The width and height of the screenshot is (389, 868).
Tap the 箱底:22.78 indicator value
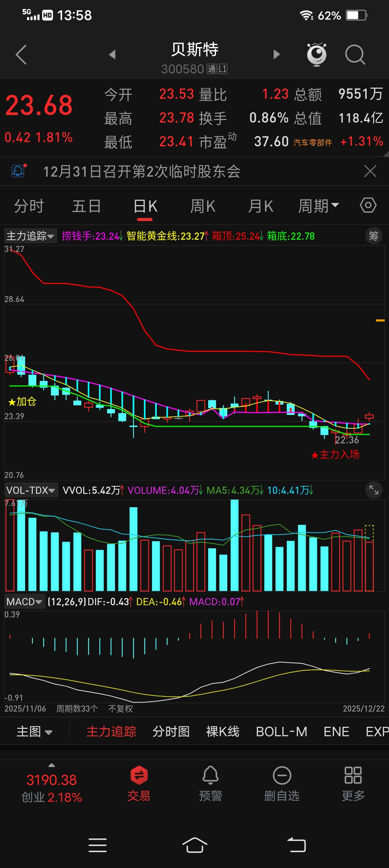[291, 236]
